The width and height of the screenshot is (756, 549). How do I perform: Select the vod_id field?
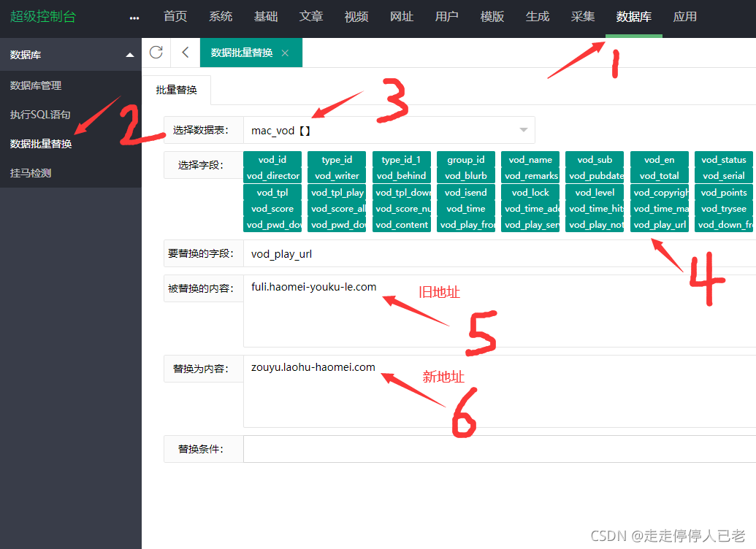tap(273, 159)
